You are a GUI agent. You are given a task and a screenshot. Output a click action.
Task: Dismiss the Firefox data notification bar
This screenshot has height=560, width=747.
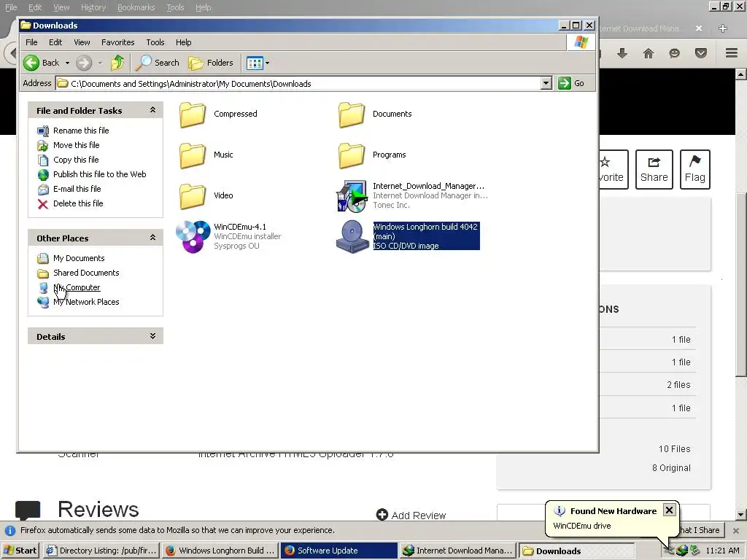pos(736,531)
